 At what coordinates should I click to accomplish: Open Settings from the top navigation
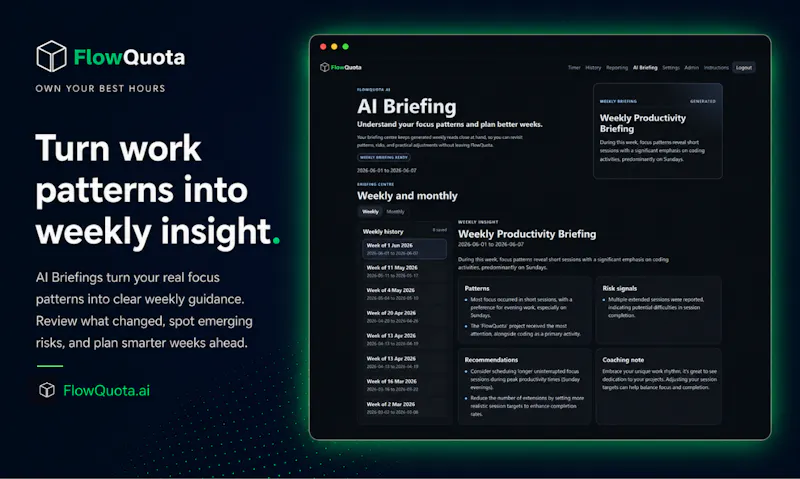coord(671,67)
